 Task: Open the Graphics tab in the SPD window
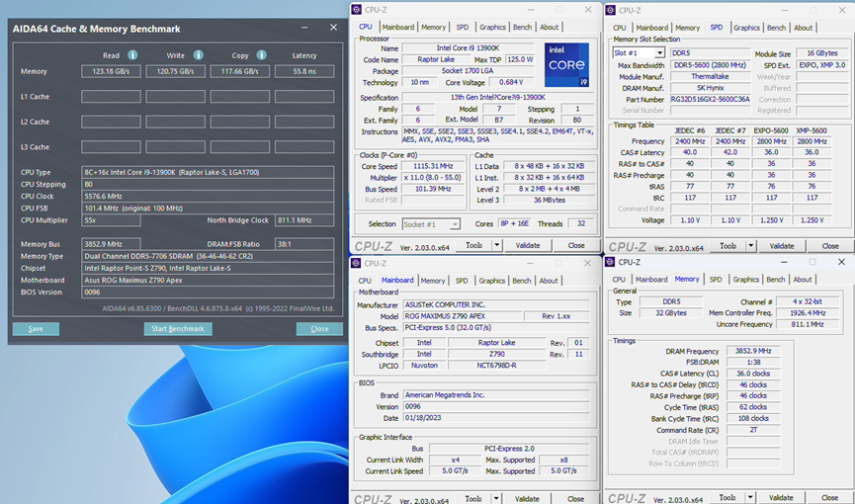click(746, 28)
